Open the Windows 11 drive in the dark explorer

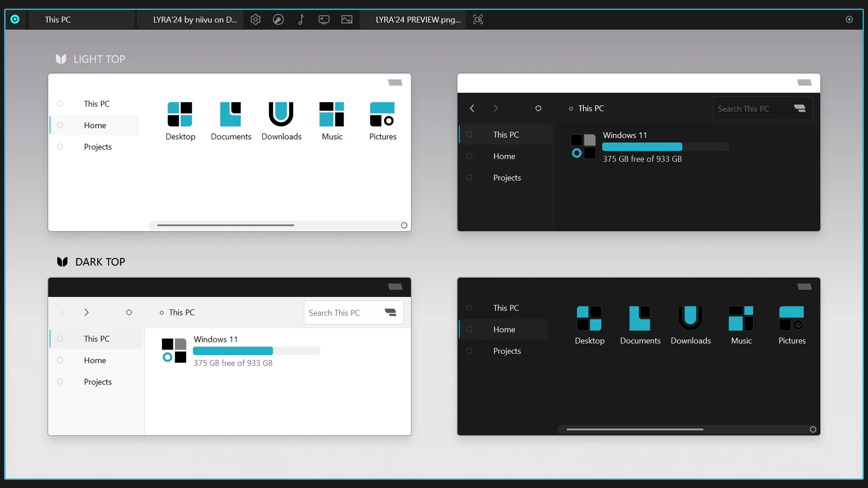(624, 135)
